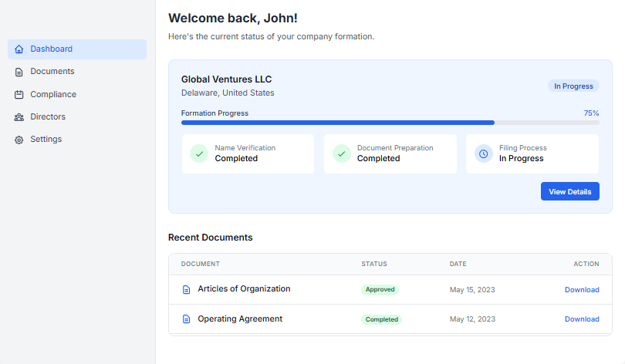Click the Documents file icon in sidebar
The height and width of the screenshot is (364, 625).
[19, 72]
